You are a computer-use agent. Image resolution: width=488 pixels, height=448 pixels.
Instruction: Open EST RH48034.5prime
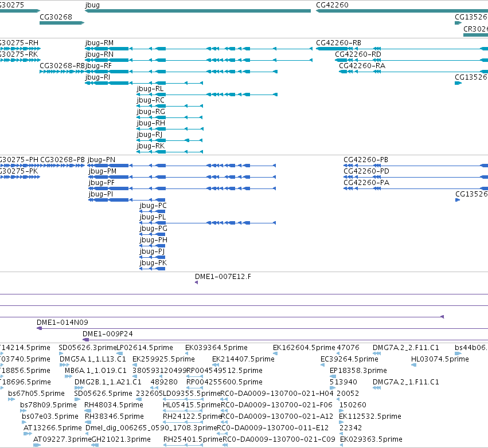114,405
